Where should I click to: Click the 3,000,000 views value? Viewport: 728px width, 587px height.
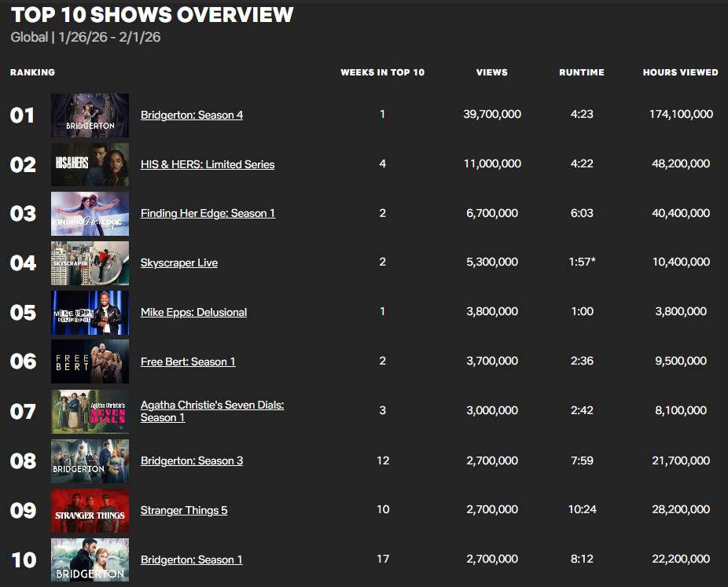pos(492,411)
